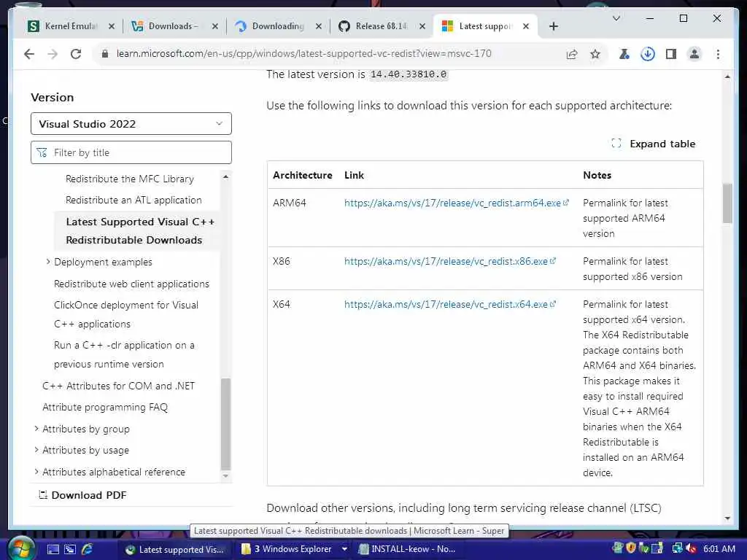The image size is (747, 560).
Task: Expand Attributes by group node
Action: (36, 429)
